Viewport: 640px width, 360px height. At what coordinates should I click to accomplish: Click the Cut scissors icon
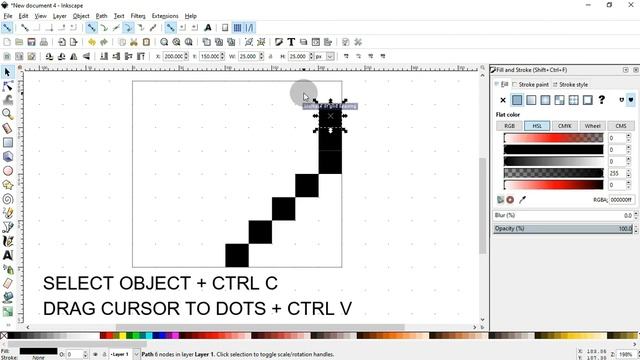(133, 42)
